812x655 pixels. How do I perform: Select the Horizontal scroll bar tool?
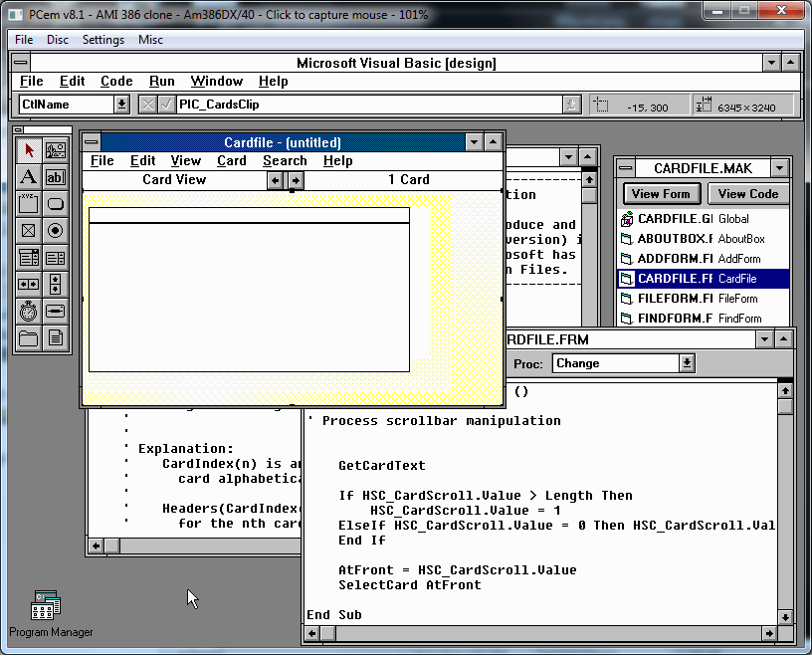click(x=29, y=285)
